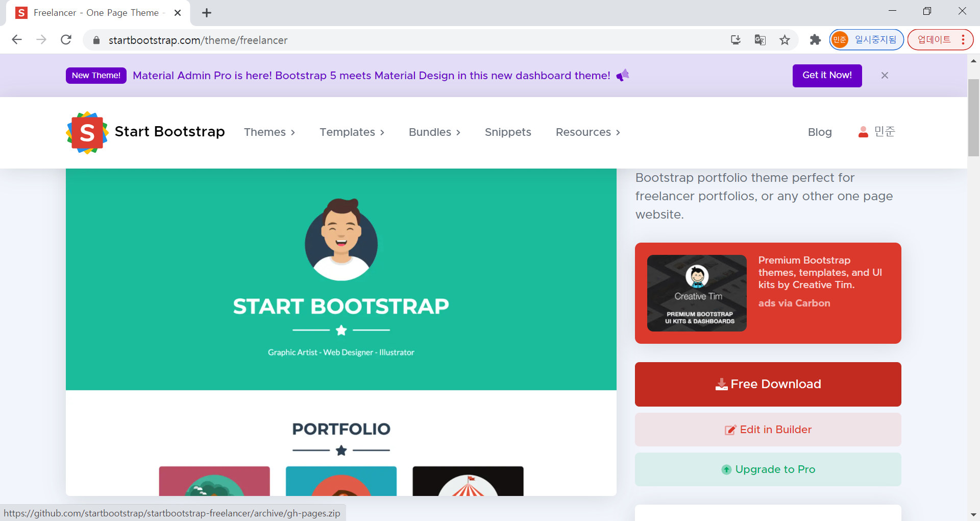The image size is (980, 521).
Task: Click the user account icon next to 민준
Action: coord(863,132)
